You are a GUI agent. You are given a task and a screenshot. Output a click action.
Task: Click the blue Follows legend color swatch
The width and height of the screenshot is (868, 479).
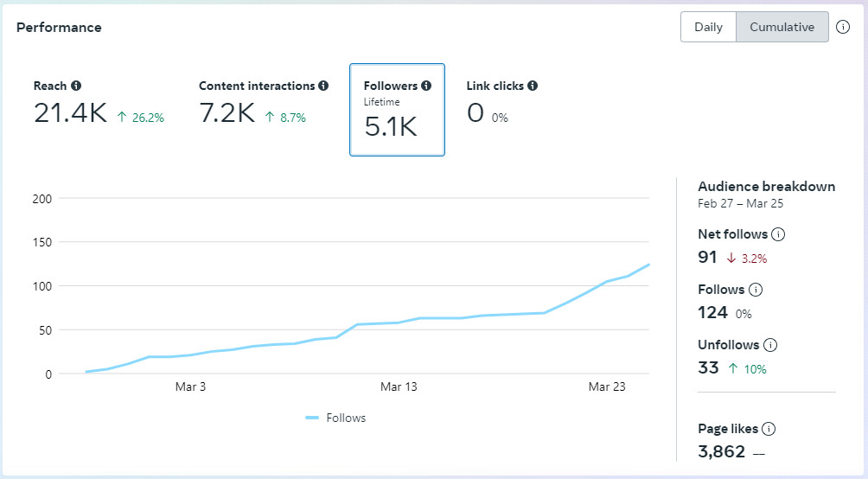(x=313, y=418)
